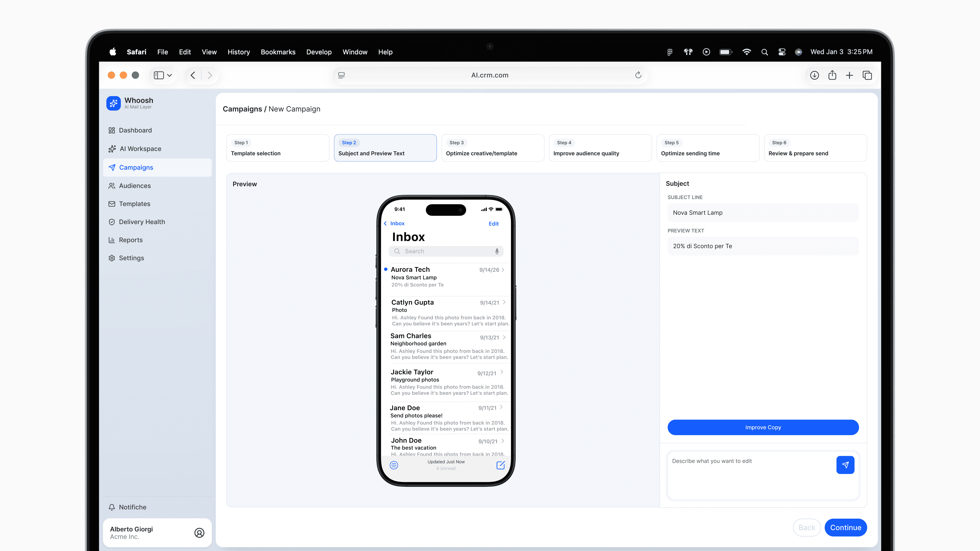Select Step 6 Review & prepare send
Viewport: 980px width, 551px height.
[815, 148]
